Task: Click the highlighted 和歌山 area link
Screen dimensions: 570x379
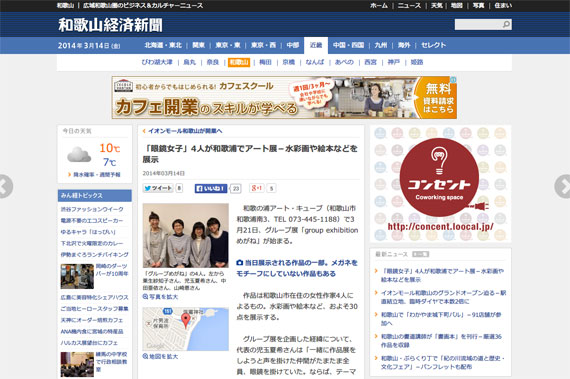Action: point(239,62)
